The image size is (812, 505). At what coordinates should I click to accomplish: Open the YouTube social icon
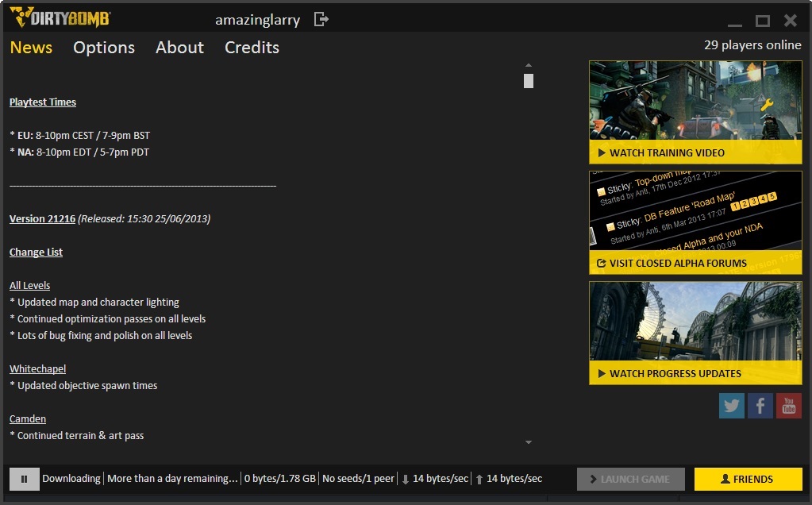click(x=788, y=406)
